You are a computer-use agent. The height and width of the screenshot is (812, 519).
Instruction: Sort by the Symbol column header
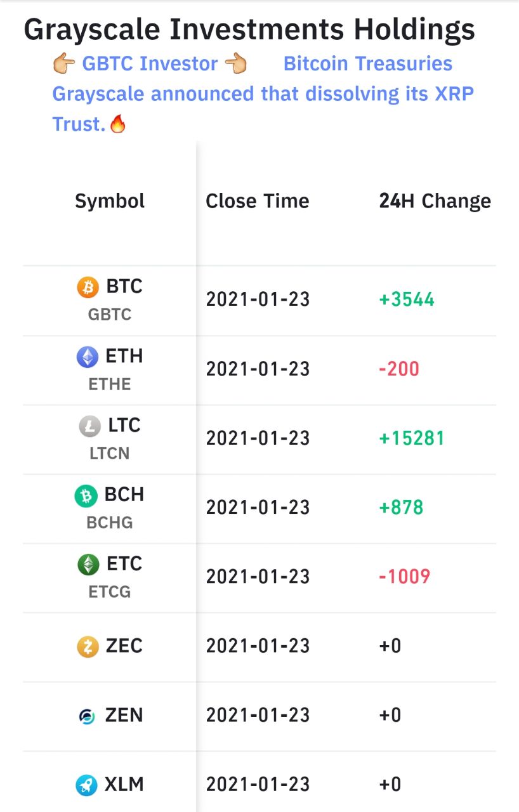[110, 201]
